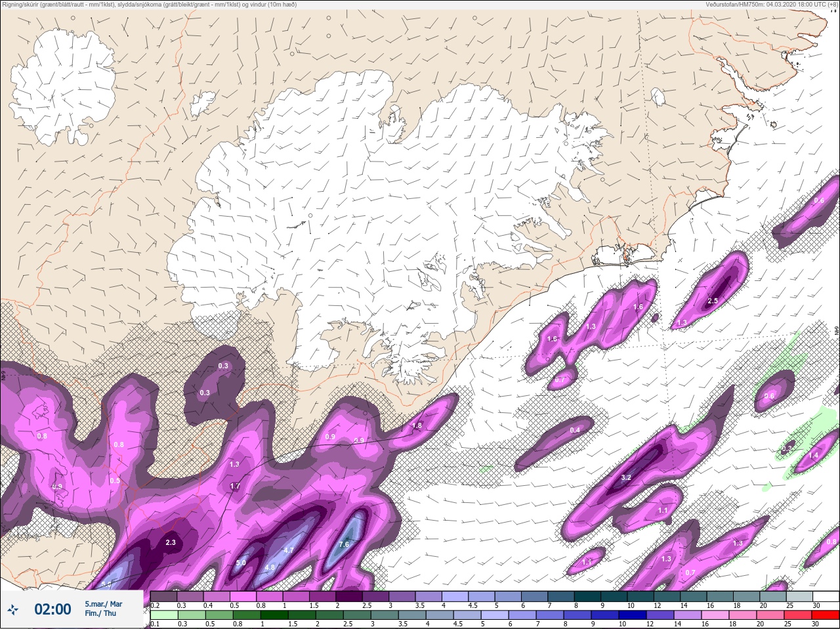Click the 02:00 forecast time display

point(52,609)
